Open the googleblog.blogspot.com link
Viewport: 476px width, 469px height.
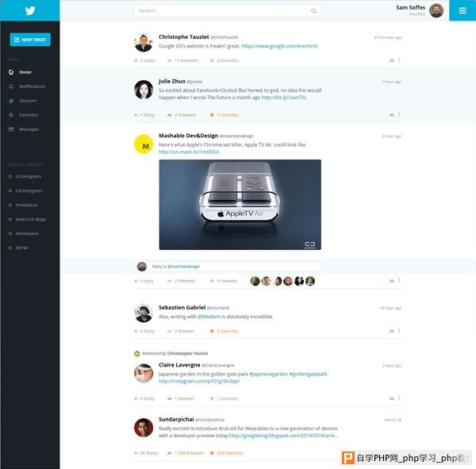coord(283,436)
